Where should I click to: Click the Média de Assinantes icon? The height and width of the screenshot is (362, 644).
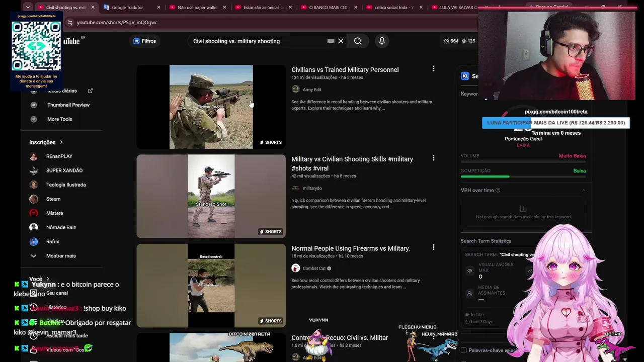click(470, 293)
